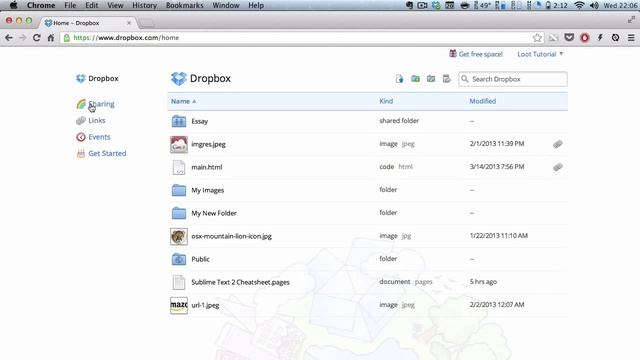Click the magnifier icon in the search box

tap(465, 79)
